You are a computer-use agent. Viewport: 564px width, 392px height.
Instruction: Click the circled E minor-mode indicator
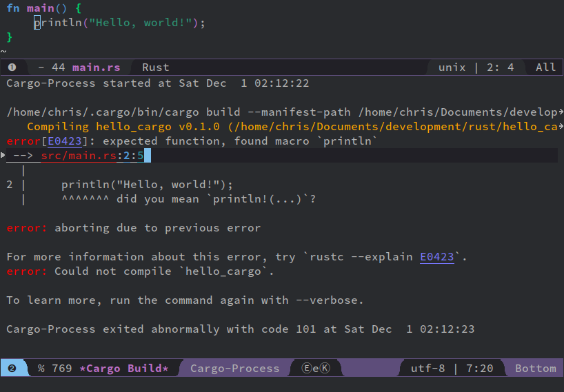coord(306,369)
